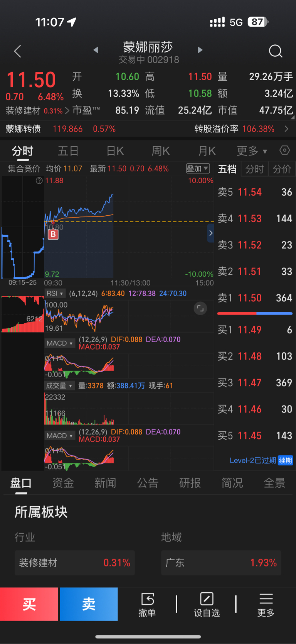
Task: Select the 五档 order book tab
Action: point(227,169)
